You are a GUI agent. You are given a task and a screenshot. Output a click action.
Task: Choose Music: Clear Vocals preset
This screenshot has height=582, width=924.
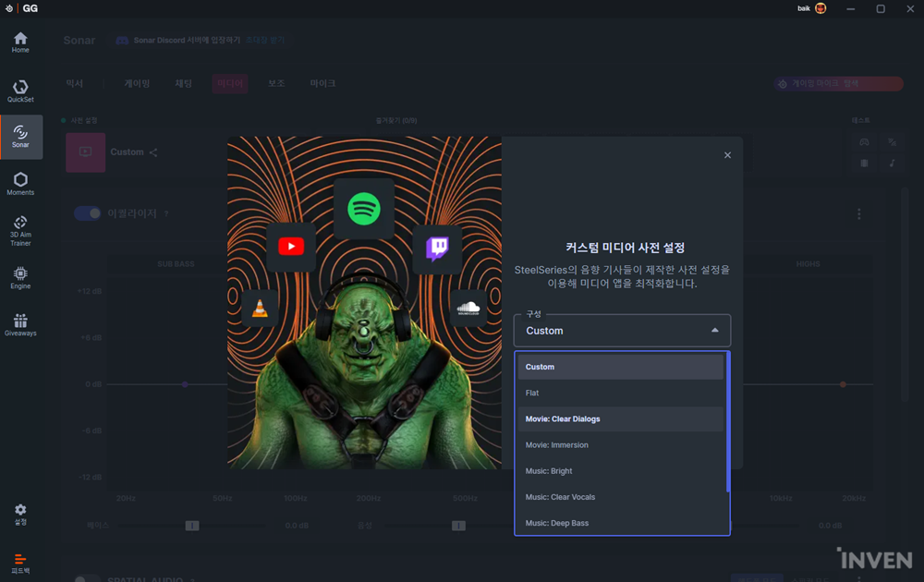[621, 497]
